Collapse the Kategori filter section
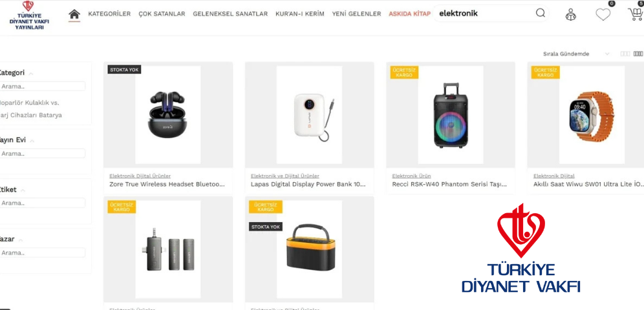Viewport: 644px width, 310px height. pos(31,74)
